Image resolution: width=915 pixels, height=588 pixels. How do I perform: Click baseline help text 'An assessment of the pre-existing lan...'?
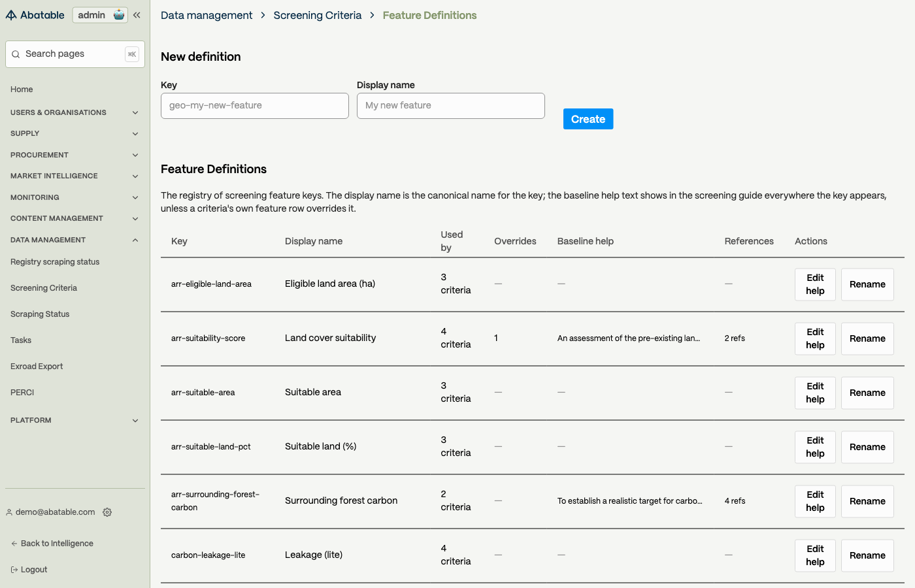click(x=629, y=338)
